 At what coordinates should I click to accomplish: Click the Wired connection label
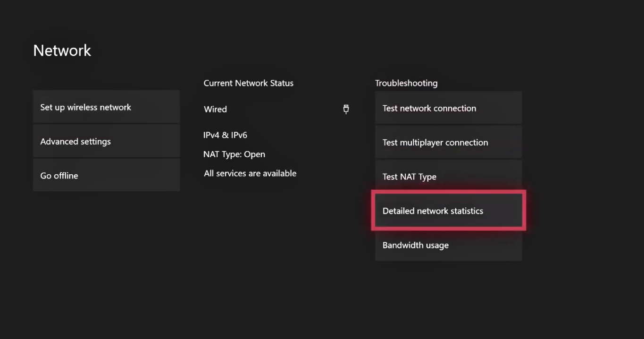(x=215, y=109)
